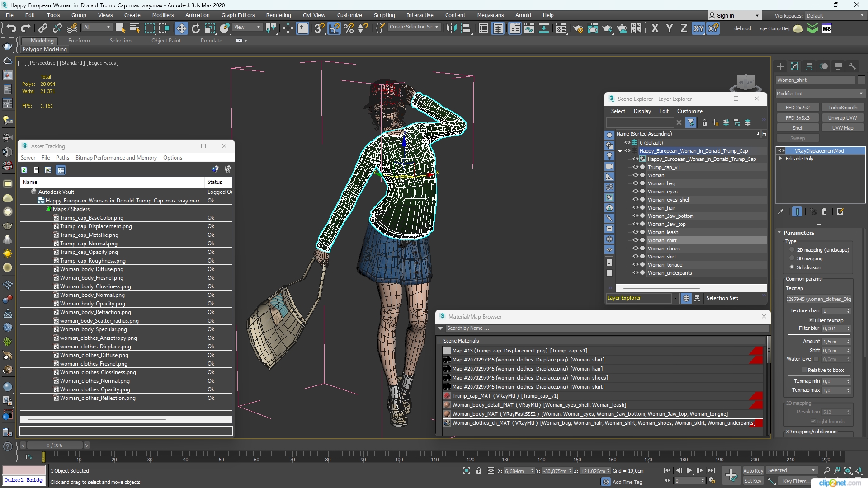Click the Mirror tool icon

451,28
